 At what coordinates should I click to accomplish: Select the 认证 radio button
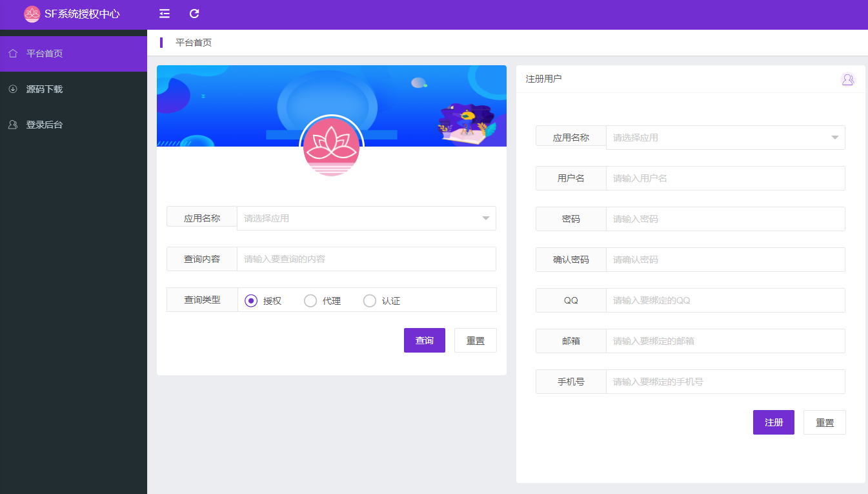(x=370, y=300)
